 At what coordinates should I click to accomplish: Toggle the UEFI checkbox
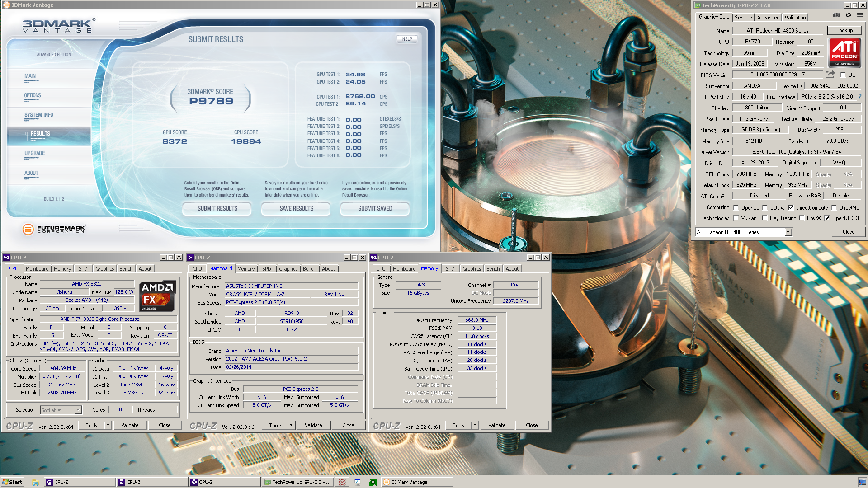tap(843, 75)
